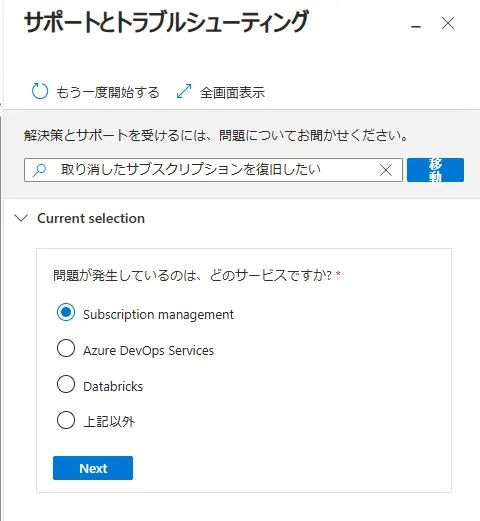Collapse the Current selection chevron
The width and height of the screenshot is (480, 521).
tap(21, 218)
